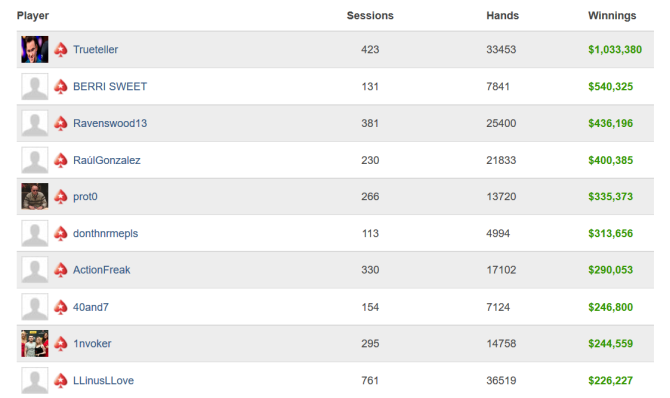Open 1nvoker's avatar picture
Screen dimensions: 670x398
(x=35, y=343)
